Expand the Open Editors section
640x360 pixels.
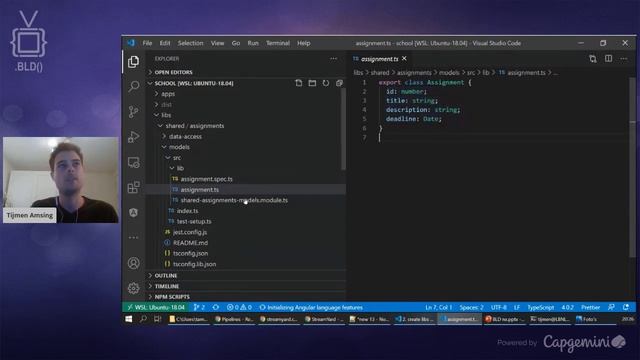pyautogui.click(x=246, y=72)
